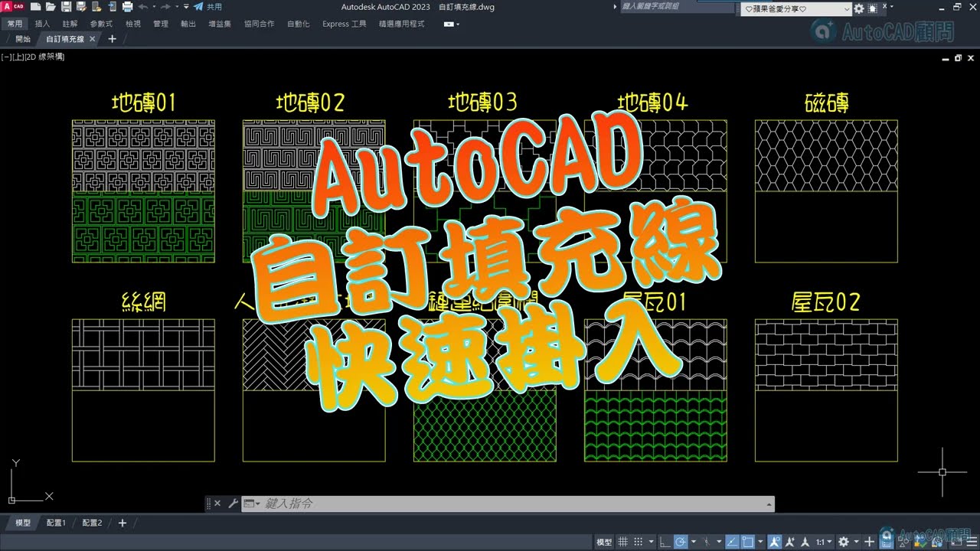Toggle the drawing grid display
Image resolution: width=980 pixels, height=551 pixels.
coord(622,542)
